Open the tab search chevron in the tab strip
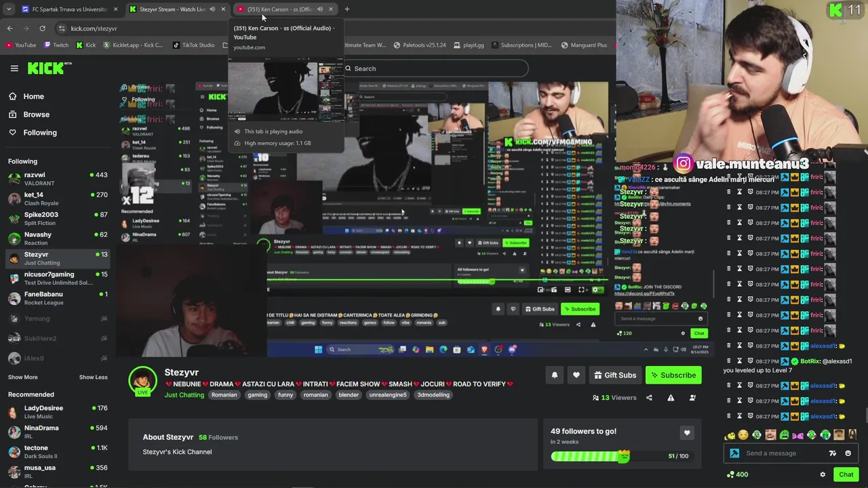The height and width of the screenshot is (488, 868). click(8, 9)
